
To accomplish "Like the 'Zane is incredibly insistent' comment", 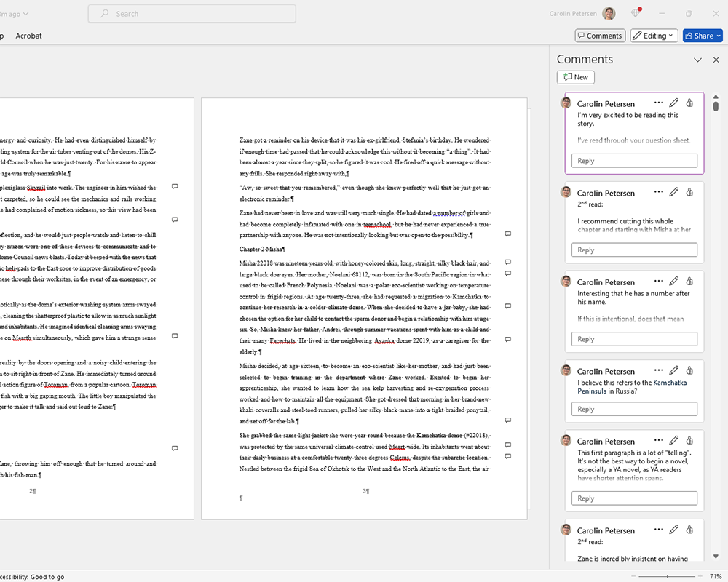I will point(689,529).
